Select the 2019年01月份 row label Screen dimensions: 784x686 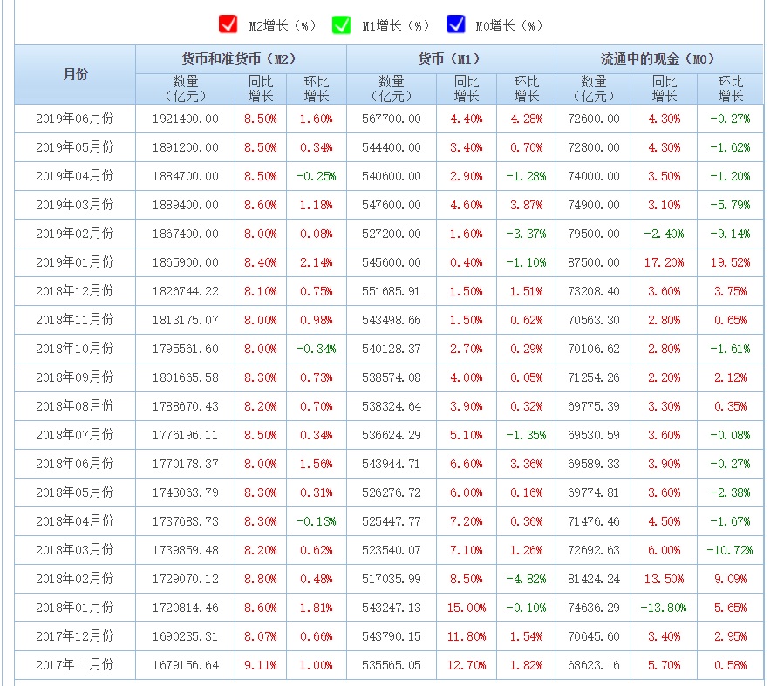coord(75,262)
